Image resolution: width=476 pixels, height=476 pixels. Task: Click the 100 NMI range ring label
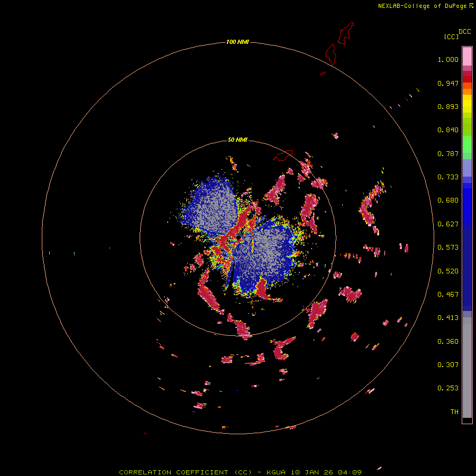237,42
